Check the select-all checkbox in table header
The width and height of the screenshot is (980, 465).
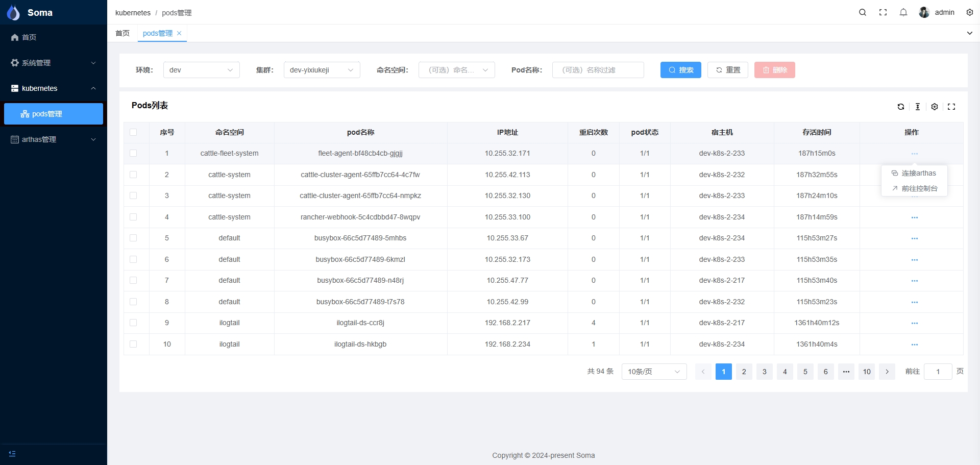(x=133, y=132)
